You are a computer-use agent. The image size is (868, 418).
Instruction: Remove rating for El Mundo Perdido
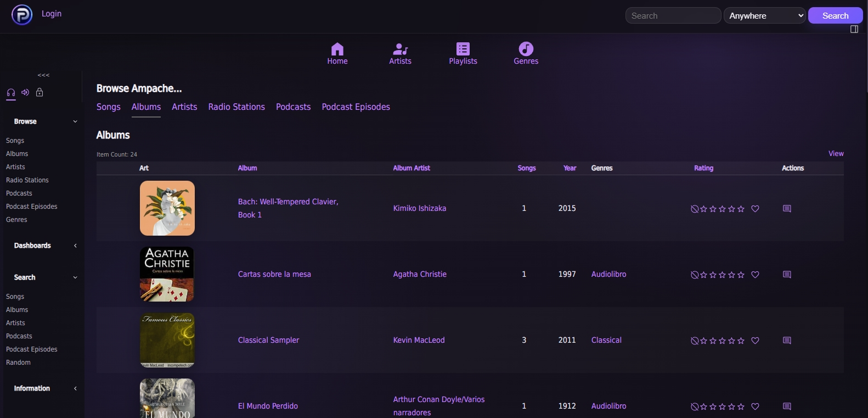(x=695, y=406)
